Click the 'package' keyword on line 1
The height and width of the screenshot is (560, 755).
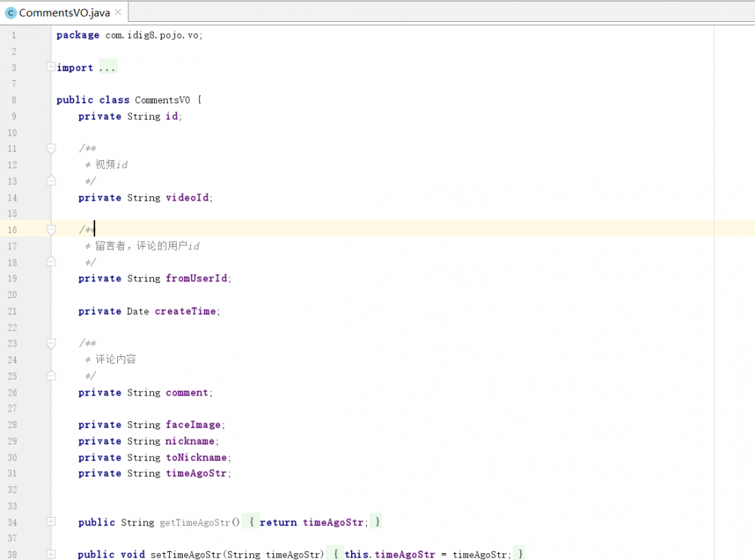click(x=78, y=35)
